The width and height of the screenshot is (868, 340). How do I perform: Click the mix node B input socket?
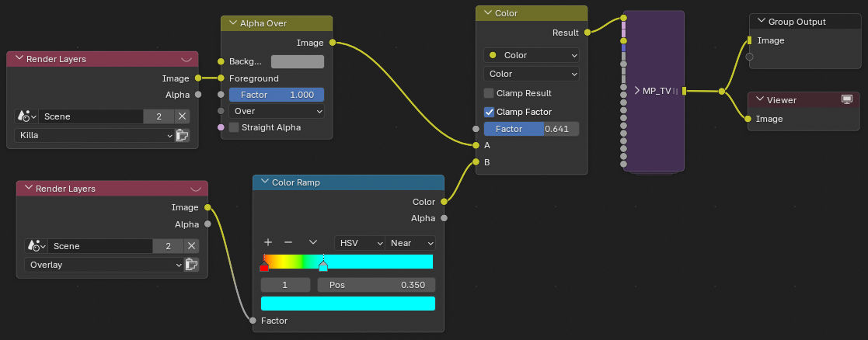476,162
